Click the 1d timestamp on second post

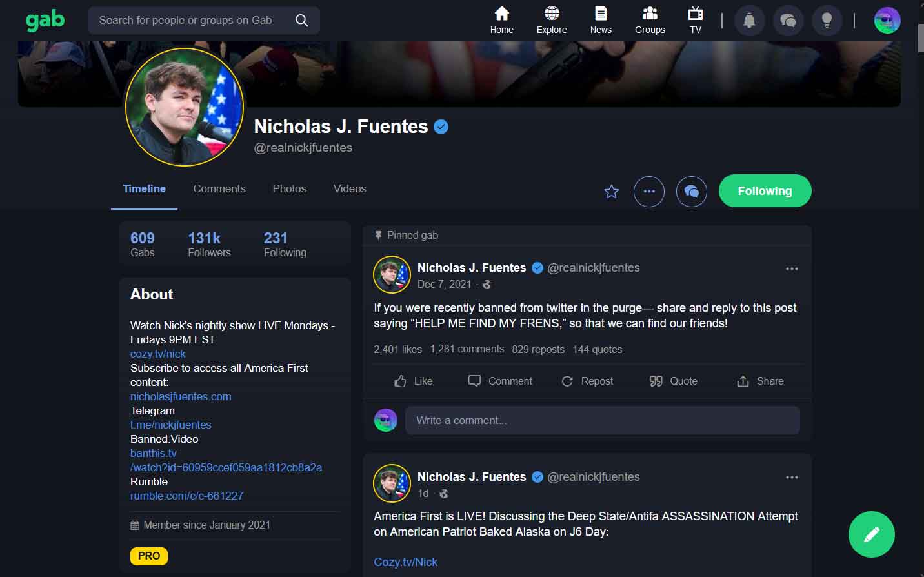(x=423, y=494)
